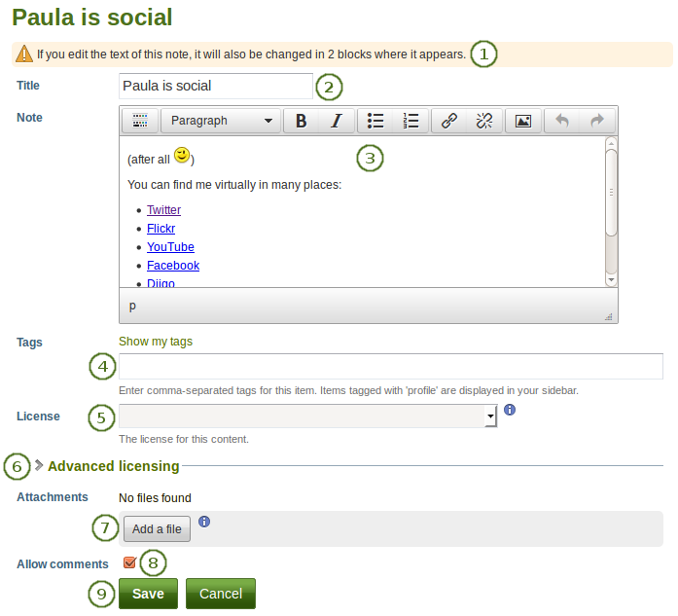Click into the Tags input field
The image size is (678, 616).
(x=390, y=367)
